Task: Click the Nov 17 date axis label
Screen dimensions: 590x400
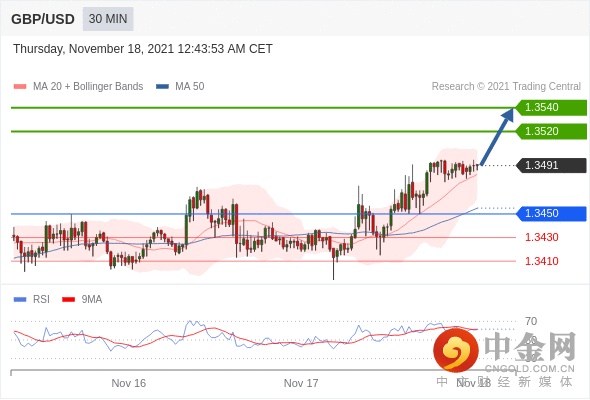Action: 301,383
